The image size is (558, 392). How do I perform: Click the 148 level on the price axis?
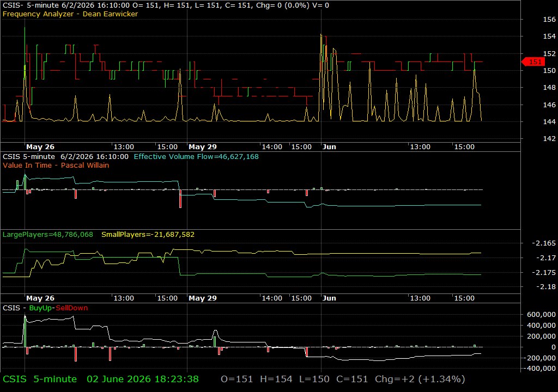pos(549,88)
